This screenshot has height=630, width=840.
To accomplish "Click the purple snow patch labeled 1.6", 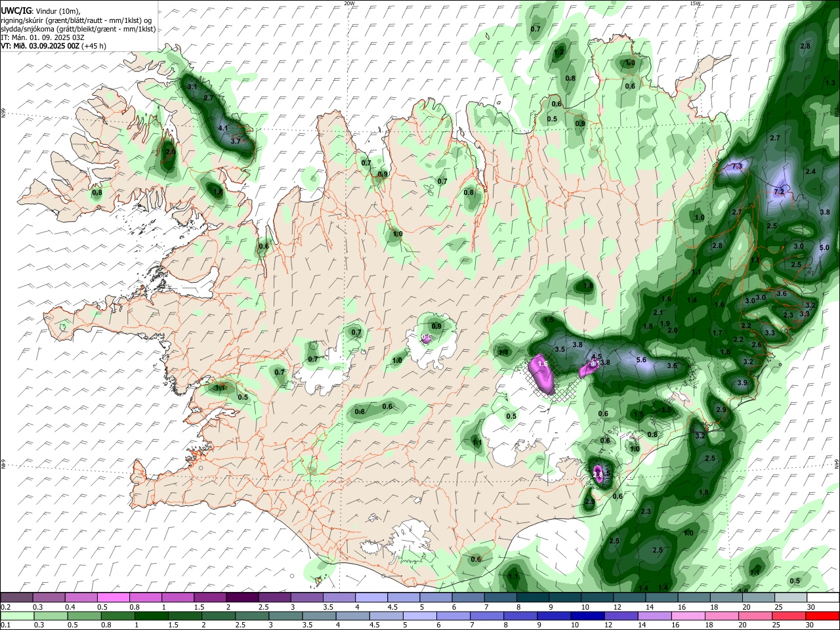I will point(543,373).
